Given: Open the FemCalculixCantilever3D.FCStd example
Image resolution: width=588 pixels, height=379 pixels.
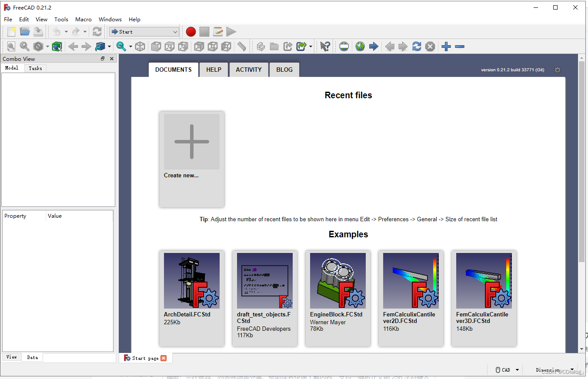Looking at the screenshot, I should click(484, 298).
